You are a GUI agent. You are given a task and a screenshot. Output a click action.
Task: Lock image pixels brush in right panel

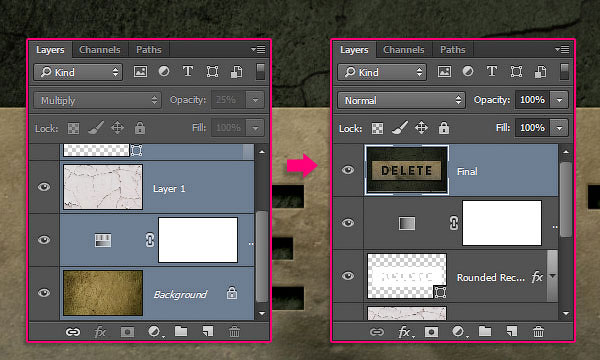[x=399, y=128]
